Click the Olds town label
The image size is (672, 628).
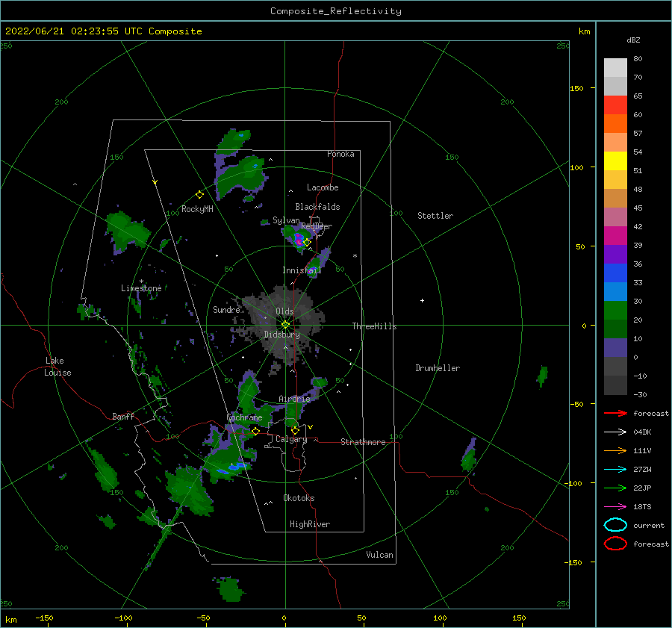coord(284,311)
